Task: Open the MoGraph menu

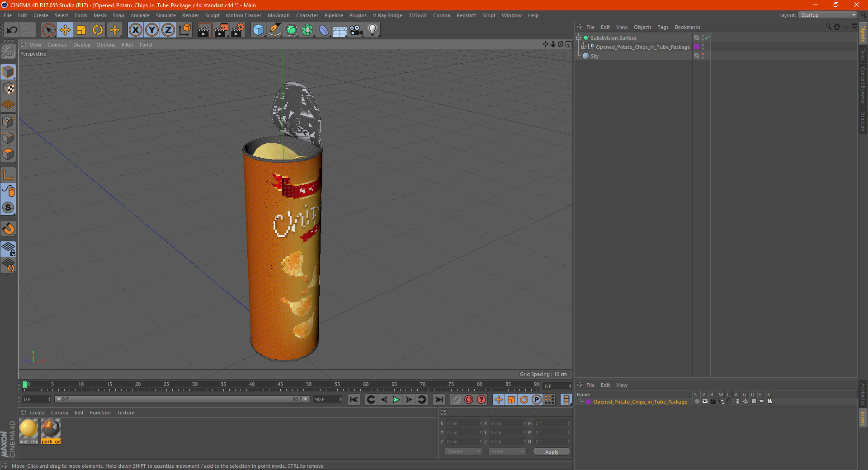Action: pyautogui.click(x=278, y=15)
